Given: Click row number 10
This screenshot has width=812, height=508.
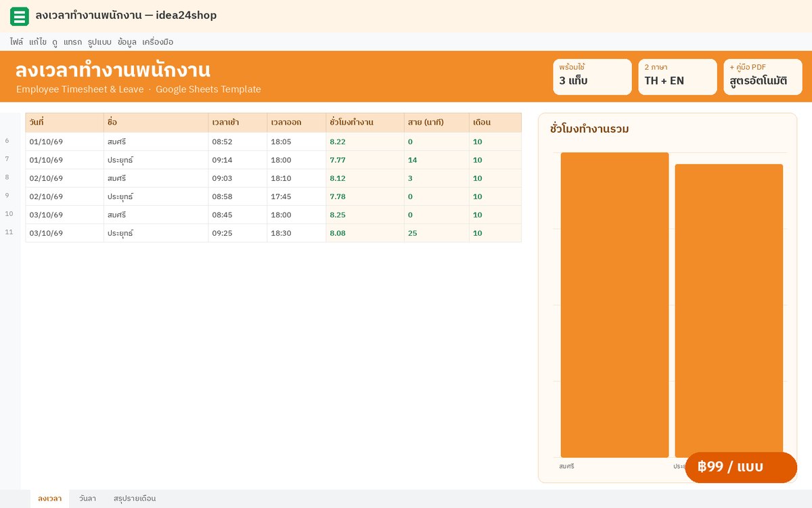Looking at the screenshot, I should coord(9,214).
